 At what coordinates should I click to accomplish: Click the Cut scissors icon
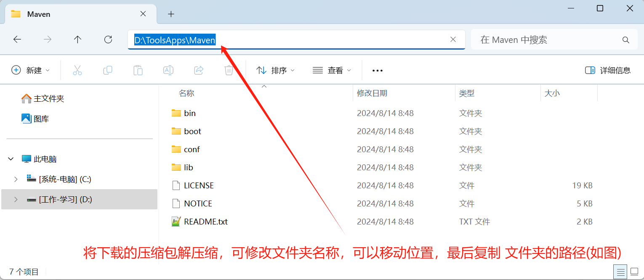pos(77,70)
